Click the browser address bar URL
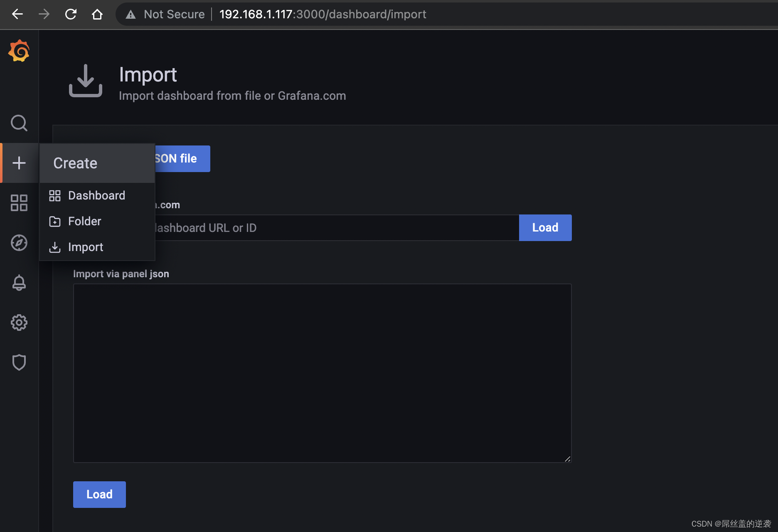 [323, 15]
